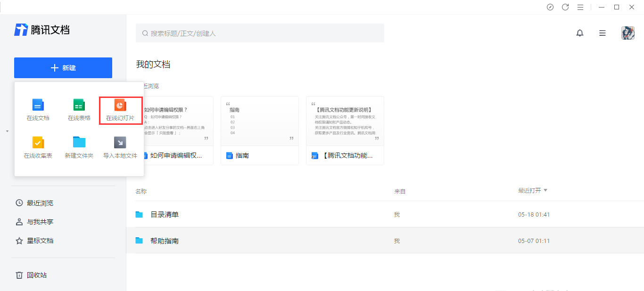Screen dimensions: 644x291
Task: Create a new folder (新建文件夹)
Action: (x=79, y=147)
